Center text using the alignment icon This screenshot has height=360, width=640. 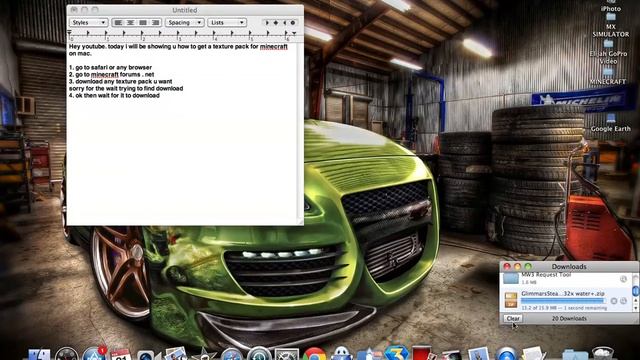pyautogui.click(x=130, y=22)
